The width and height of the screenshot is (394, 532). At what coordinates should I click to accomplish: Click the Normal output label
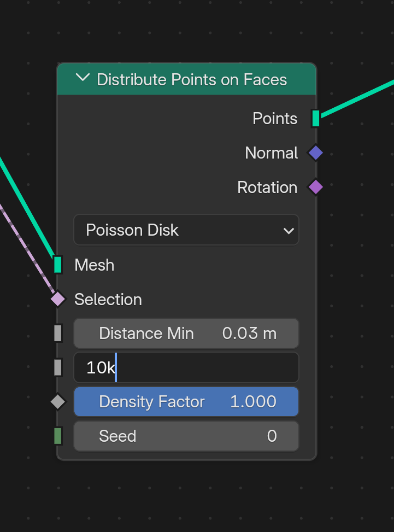point(271,153)
